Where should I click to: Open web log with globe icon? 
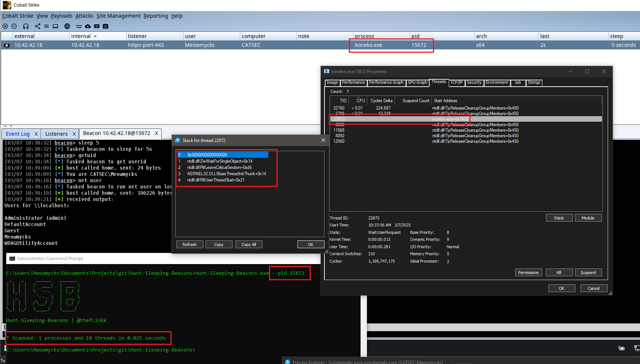click(x=67, y=26)
